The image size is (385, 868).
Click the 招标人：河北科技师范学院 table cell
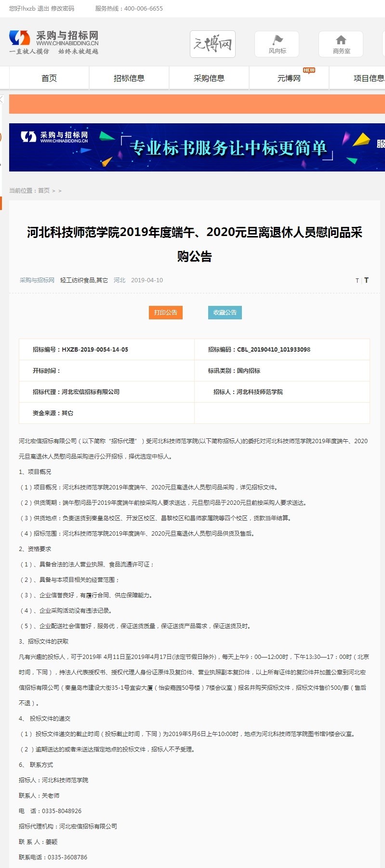point(282,392)
